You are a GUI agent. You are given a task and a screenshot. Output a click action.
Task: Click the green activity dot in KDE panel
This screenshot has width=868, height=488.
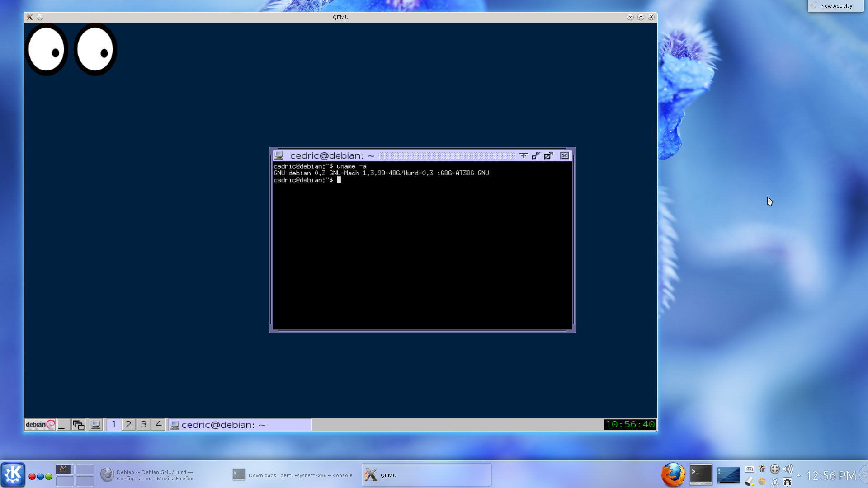(x=48, y=476)
